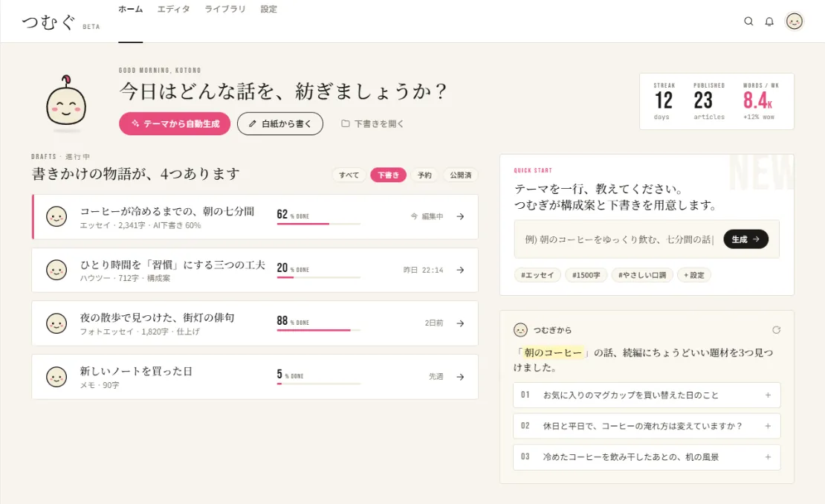Click the avatar on 新しいノートを買った日 draft
Image resolution: width=825 pixels, height=504 pixels.
[56, 377]
